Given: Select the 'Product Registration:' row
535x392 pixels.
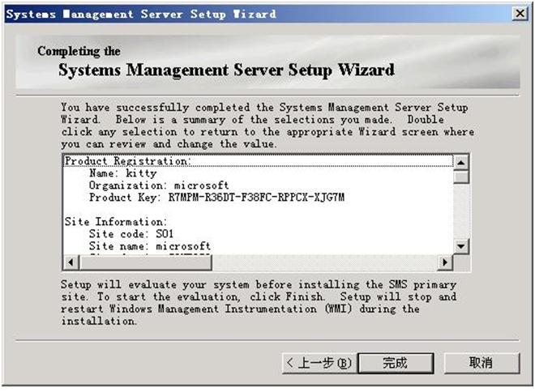Looking at the screenshot, I should 259,161.
